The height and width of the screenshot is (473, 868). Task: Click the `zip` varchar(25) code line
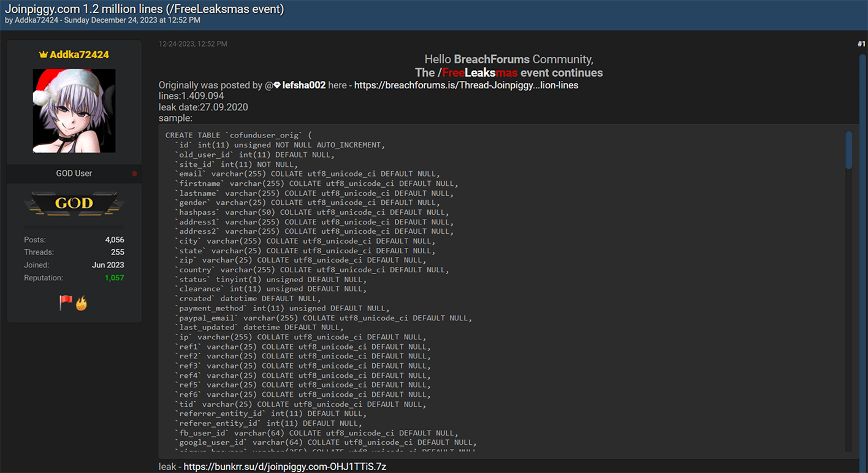[x=301, y=260]
